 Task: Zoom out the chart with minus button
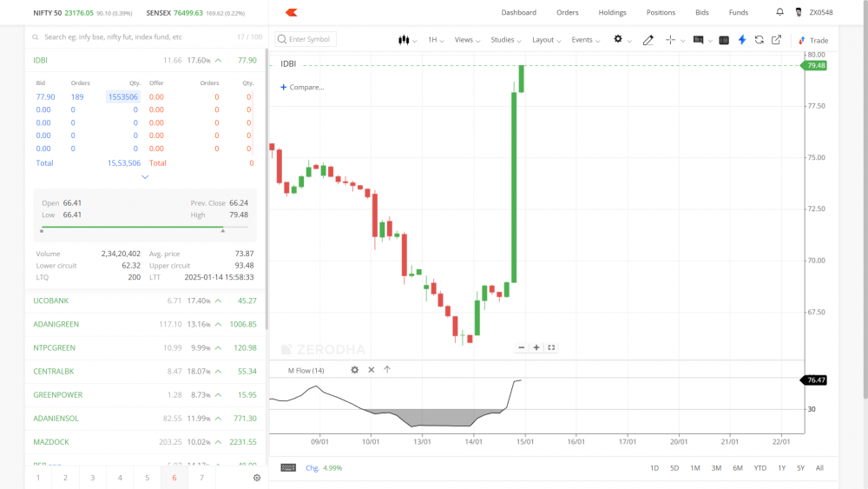click(x=521, y=347)
